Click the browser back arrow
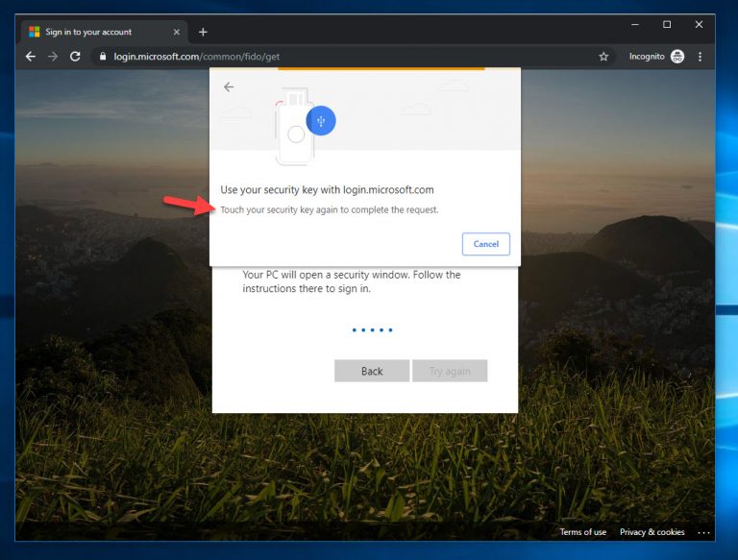Image resolution: width=738 pixels, height=560 pixels. [31, 57]
